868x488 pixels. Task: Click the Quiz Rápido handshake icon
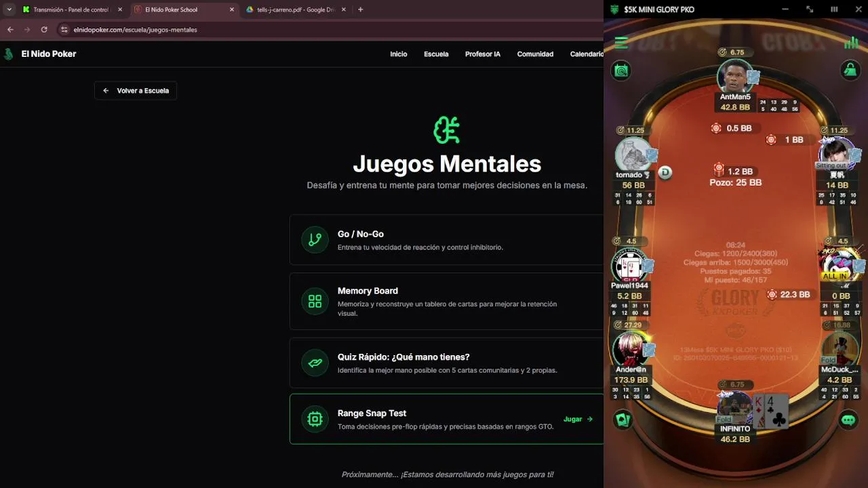point(315,363)
